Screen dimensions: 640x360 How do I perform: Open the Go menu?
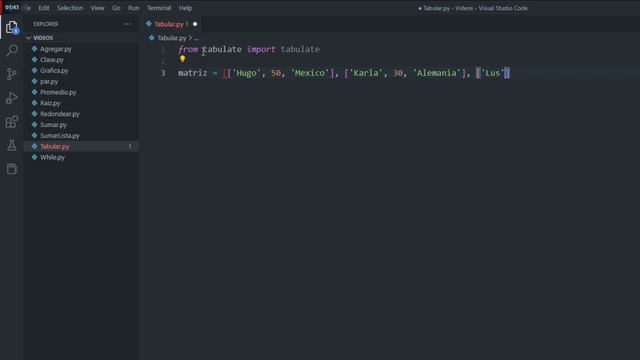[116, 8]
